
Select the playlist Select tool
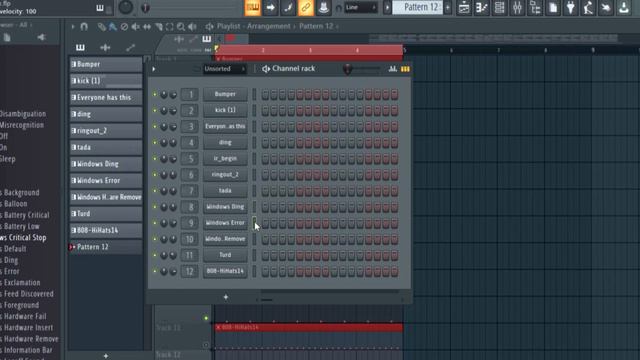pyautogui.click(x=169, y=27)
